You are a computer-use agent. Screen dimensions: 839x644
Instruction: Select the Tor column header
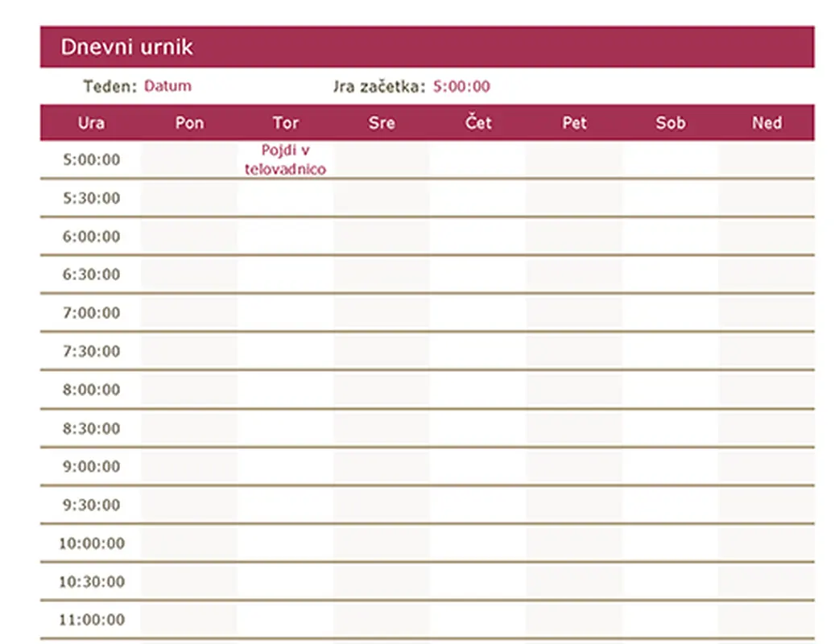coord(286,123)
